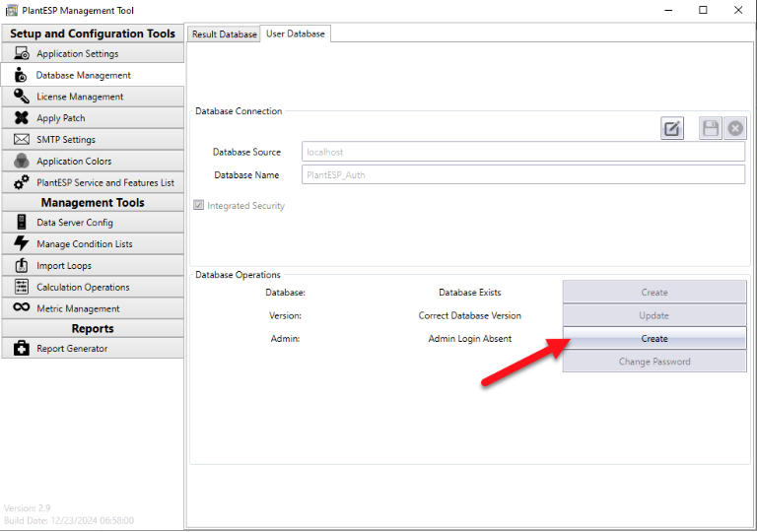Click the Version: 2.9 label
757x532 pixels.
(x=27, y=507)
